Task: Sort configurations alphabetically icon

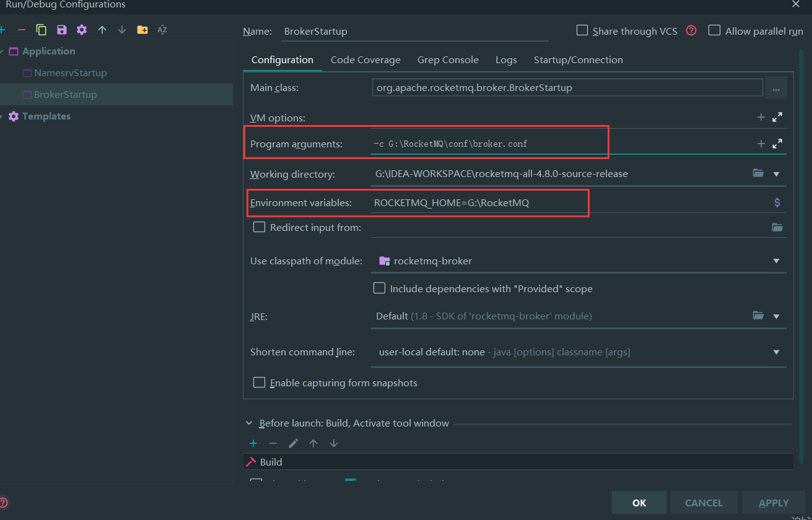Action: 162,30
